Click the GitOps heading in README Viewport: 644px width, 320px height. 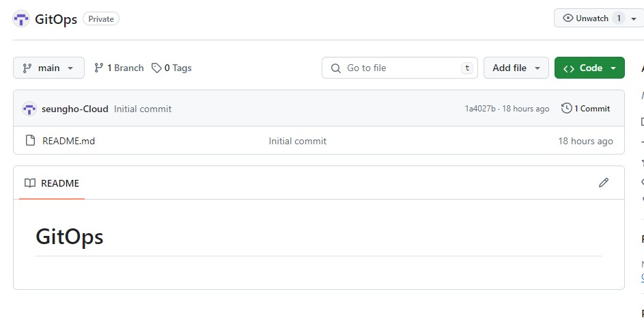pos(70,237)
